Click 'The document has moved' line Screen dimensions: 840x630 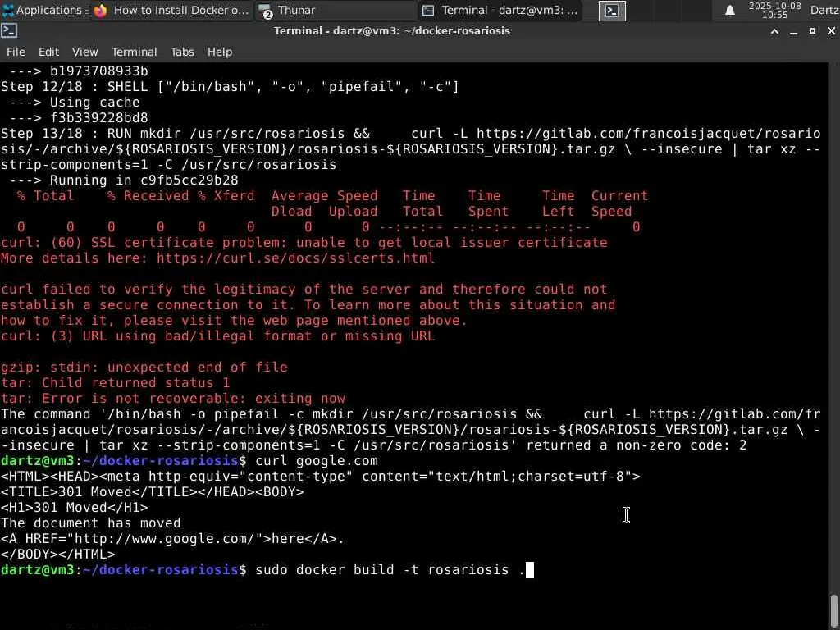coord(90,523)
